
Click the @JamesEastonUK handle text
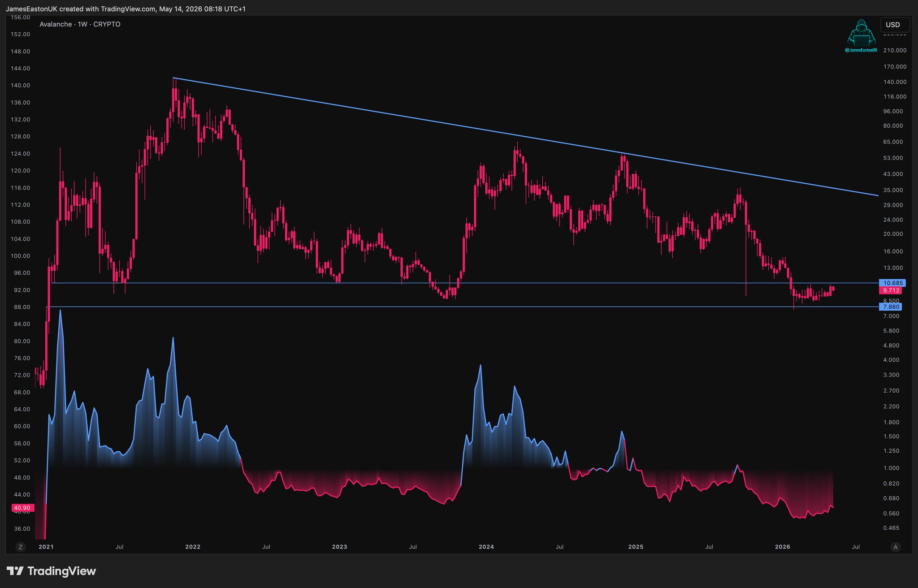tap(861, 50)
